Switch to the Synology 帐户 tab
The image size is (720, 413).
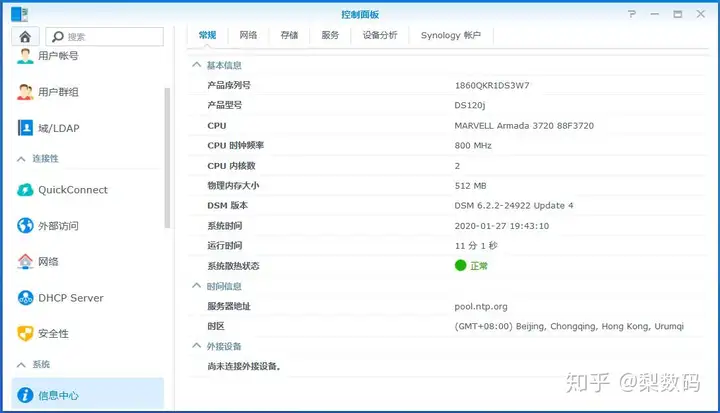click(x=451, y=35)
